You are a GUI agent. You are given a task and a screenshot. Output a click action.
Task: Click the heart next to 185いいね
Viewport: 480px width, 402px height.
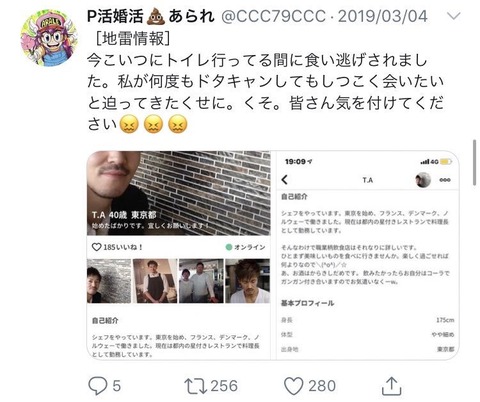[96, 247]
